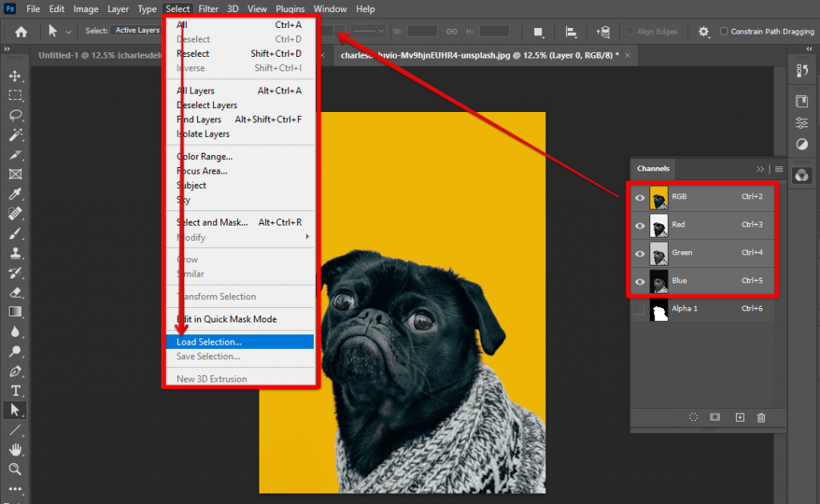This screenshot has height=504, width=820.
Task: Load channel as selection dotted circle icon
Action: (693, 418)
